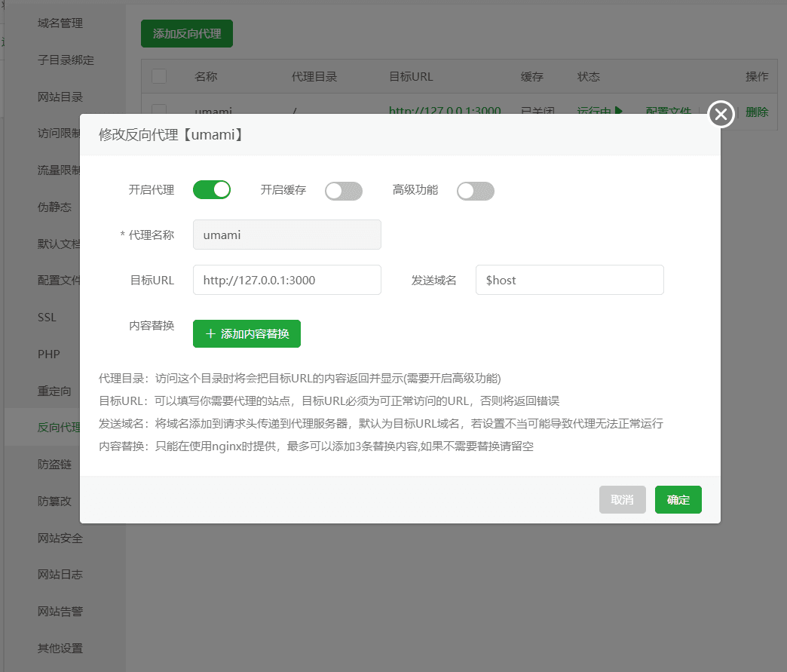787x672 pixels.
Task: Click the 代理名称 input field
Action: coord(287,235)
